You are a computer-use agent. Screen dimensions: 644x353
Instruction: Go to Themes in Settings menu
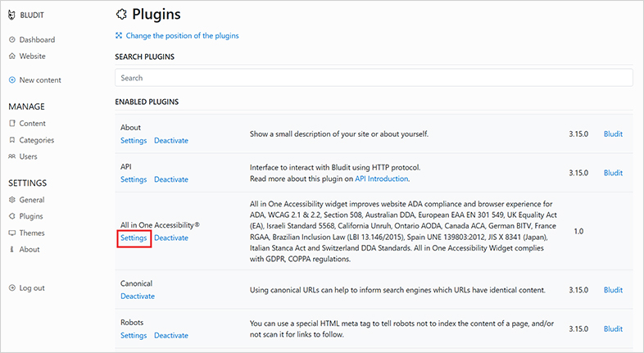click(32, 233)
